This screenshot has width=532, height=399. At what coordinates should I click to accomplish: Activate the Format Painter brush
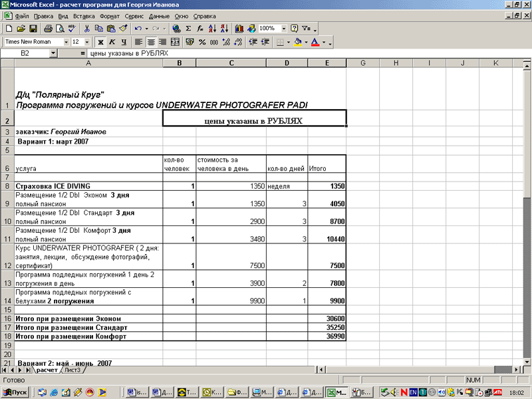[x=123, y=29]
